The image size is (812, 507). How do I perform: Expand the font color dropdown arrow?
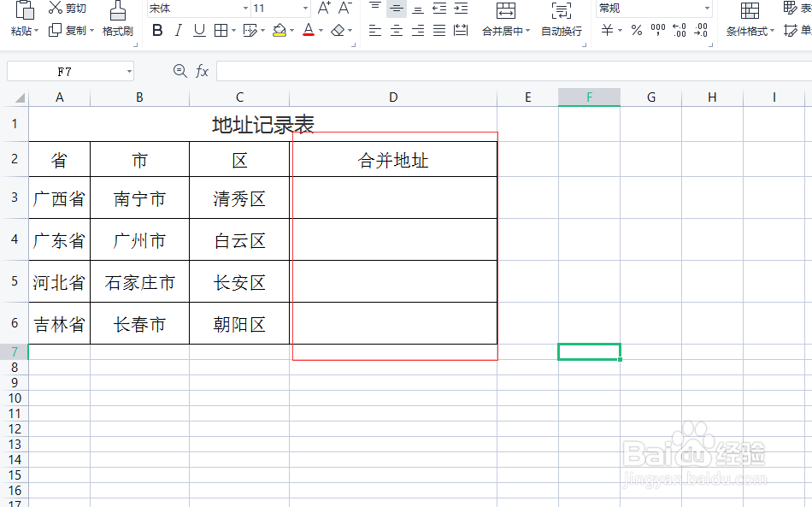click(x=321, y=31)
